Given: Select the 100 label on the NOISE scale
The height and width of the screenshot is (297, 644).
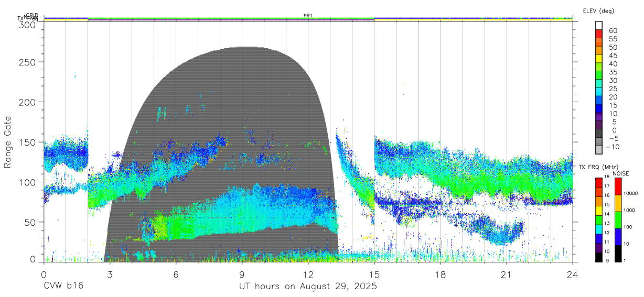Looking at the screenshot, I should 628,227.
